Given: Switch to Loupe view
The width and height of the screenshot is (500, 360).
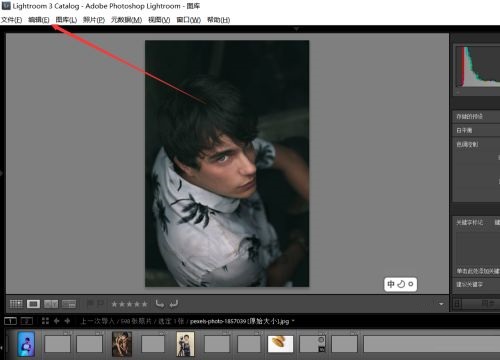Looking at the screenshot, I should [x=33, y=304].
